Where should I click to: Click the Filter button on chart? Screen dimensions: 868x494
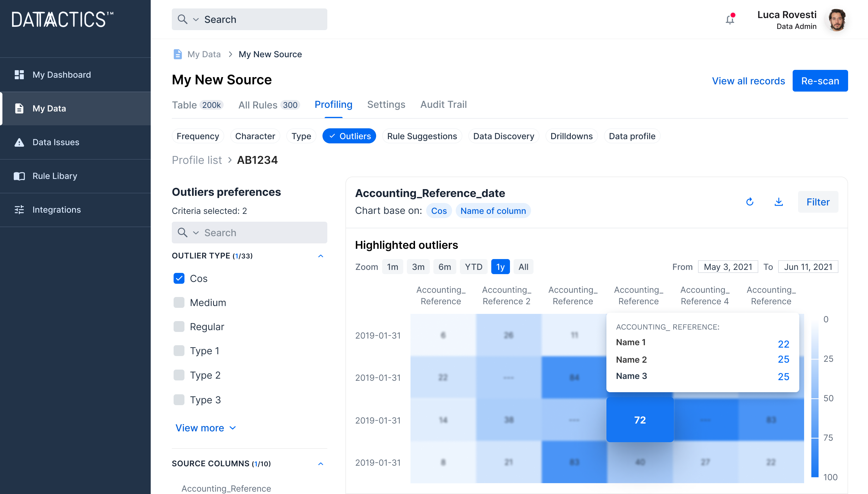coord(817,202)
